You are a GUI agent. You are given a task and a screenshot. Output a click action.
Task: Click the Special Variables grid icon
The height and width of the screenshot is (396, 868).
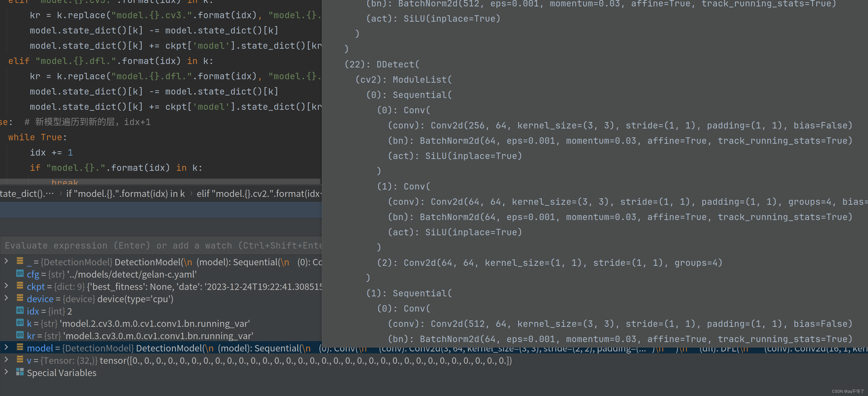(20, 372)
